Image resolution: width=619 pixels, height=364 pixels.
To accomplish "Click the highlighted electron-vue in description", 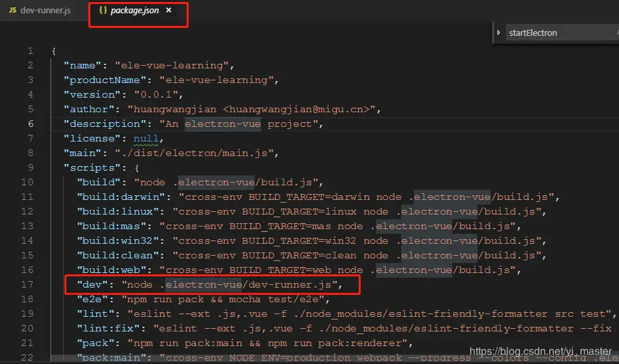I will point(222,124).
